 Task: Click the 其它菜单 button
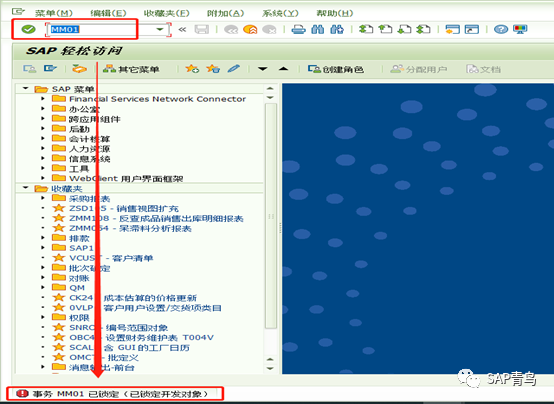pos(131,69)
